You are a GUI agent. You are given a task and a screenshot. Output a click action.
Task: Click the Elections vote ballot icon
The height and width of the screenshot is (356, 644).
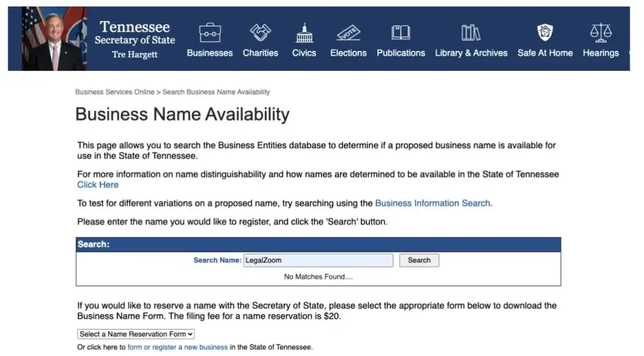(348, 32)
